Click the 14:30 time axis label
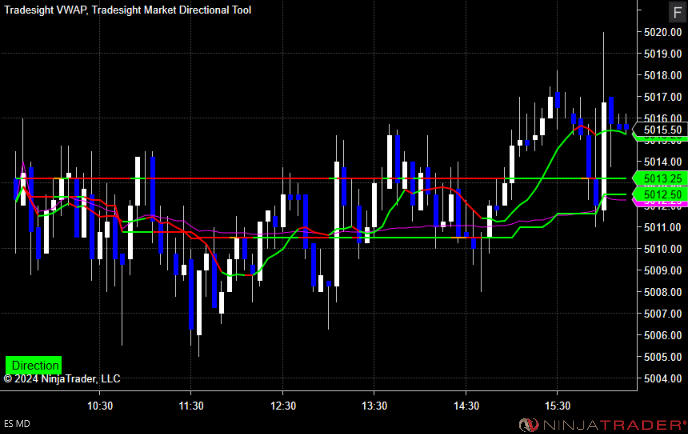 [x=466, y=406]
